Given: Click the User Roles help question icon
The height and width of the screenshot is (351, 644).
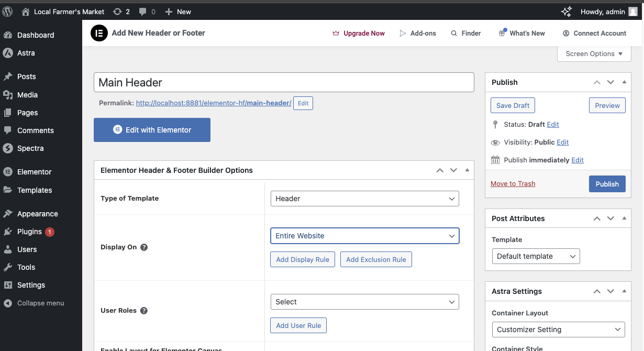Looking at the screenshot, I should [144, 311].
